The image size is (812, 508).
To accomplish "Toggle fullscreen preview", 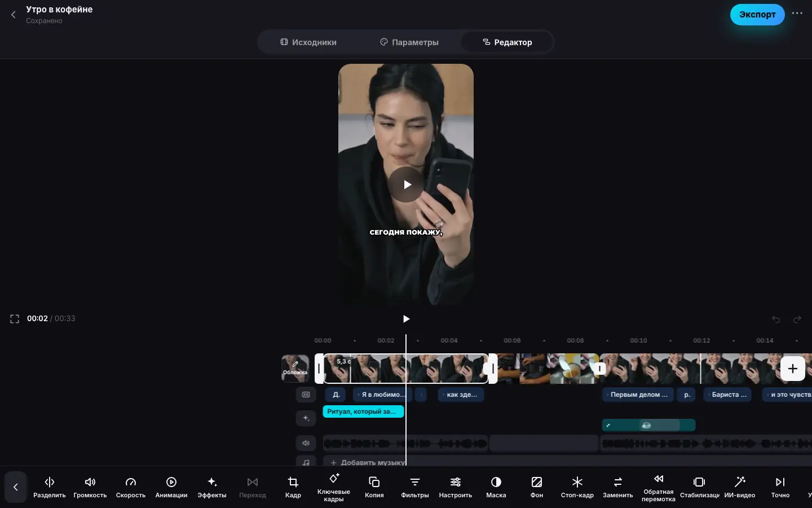I will [15, 319].
